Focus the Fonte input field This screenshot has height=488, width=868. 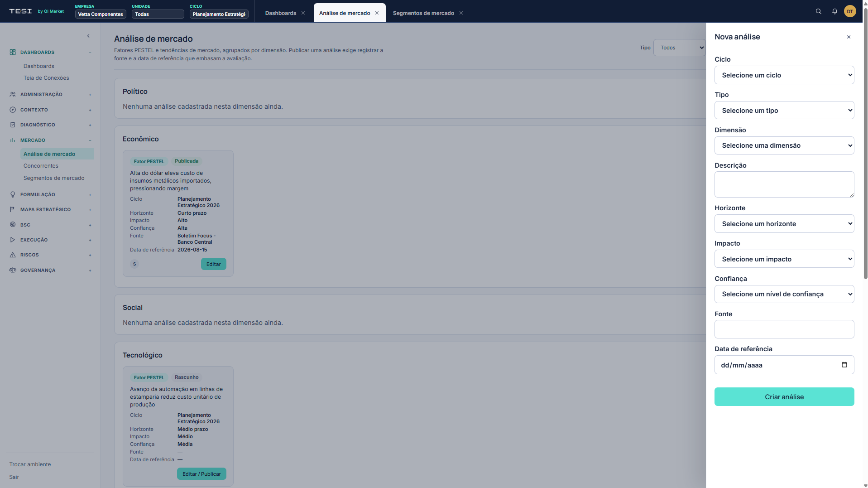784,329
